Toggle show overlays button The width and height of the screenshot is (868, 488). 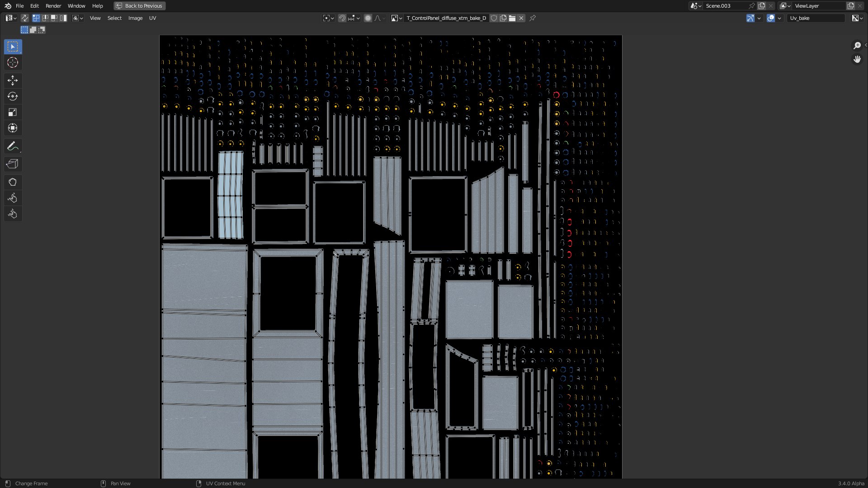[x=771, y=18]
